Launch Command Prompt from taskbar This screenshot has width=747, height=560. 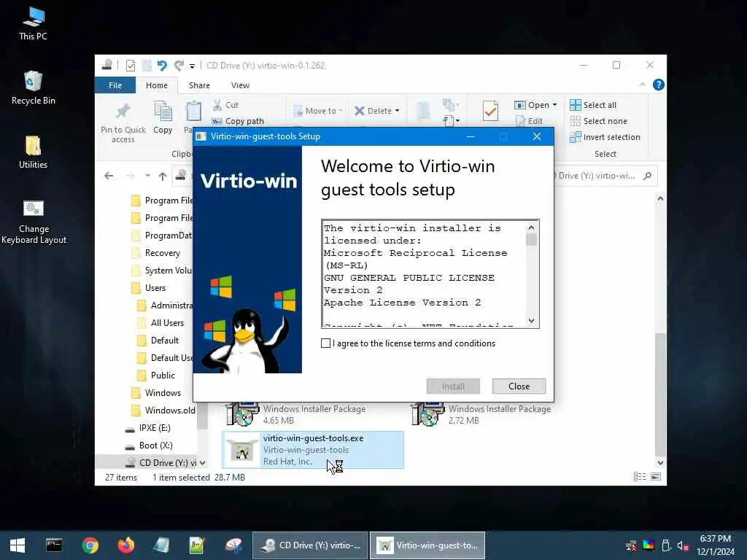[x=54, y=545]
